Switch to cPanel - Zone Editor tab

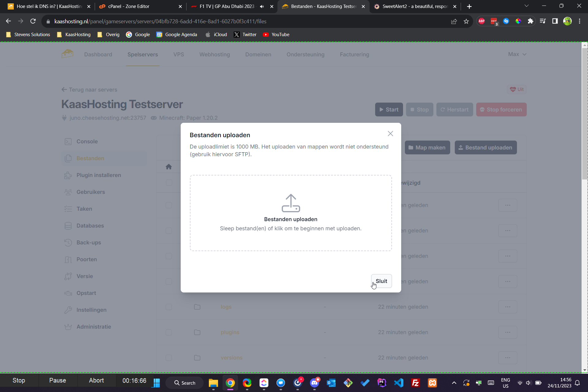pyautogui.click(x=129, y=6)
